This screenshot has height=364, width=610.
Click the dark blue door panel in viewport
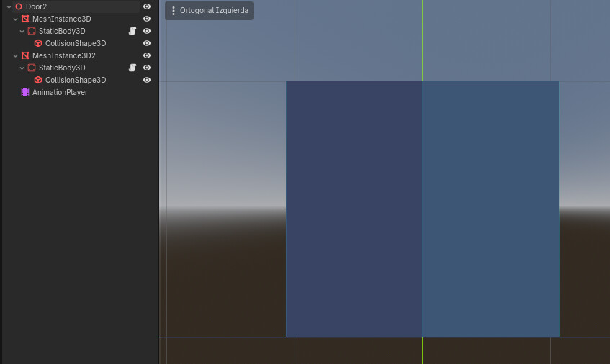click(354, 209)
